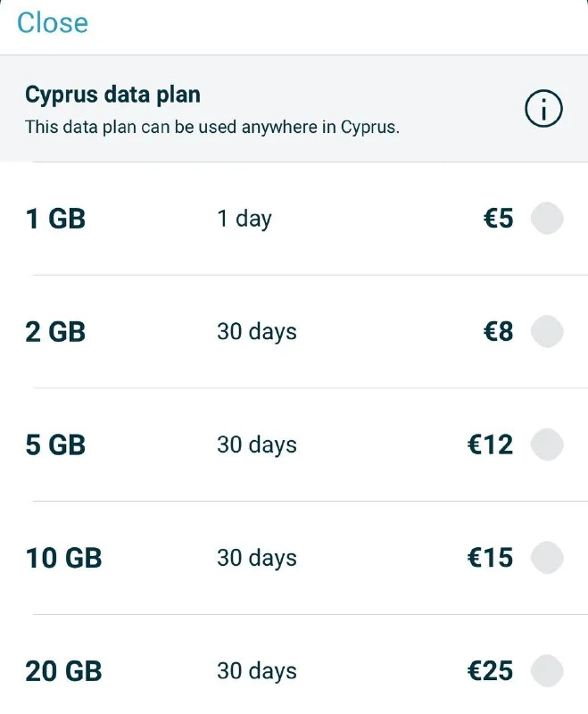Screen dimensions: 588x714
Task: Select the 1 GB plan radio button
Action: coord(547,219)
